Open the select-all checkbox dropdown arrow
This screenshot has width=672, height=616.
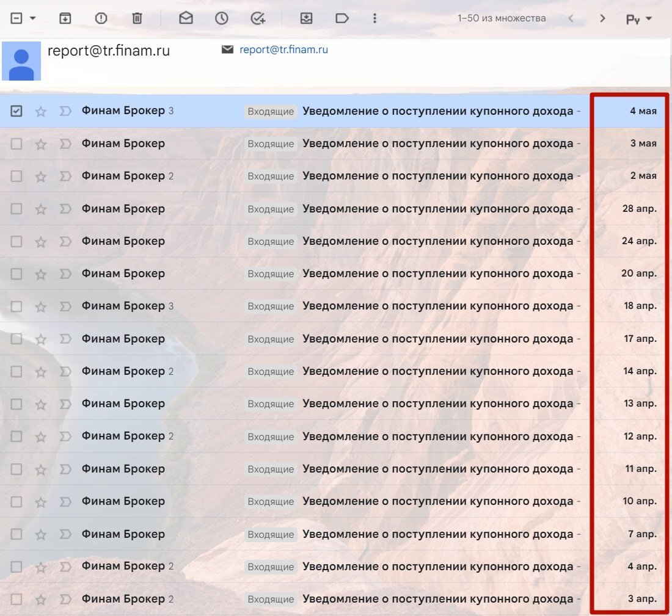(x=33, y=18)
